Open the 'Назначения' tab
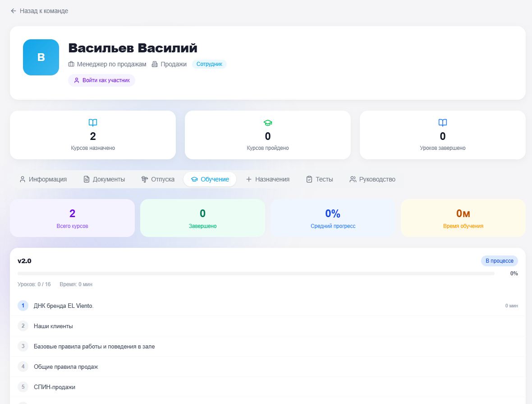 coord(268,179)
